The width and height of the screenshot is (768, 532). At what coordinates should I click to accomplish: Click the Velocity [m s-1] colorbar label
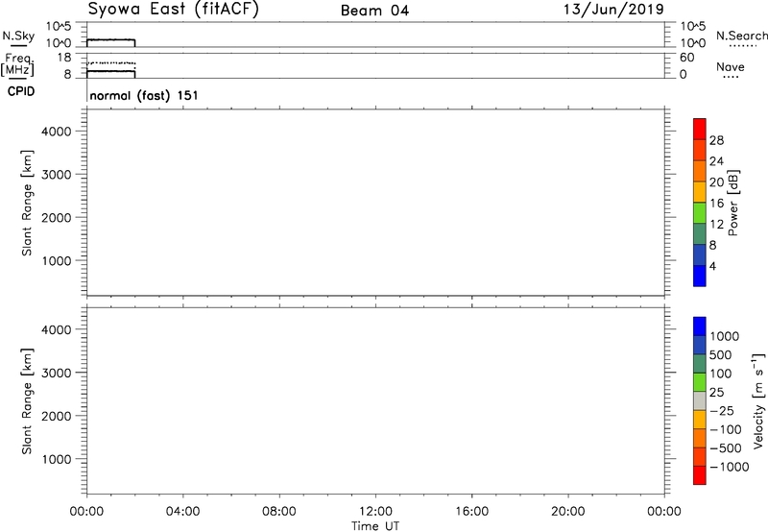pos(757,400)
